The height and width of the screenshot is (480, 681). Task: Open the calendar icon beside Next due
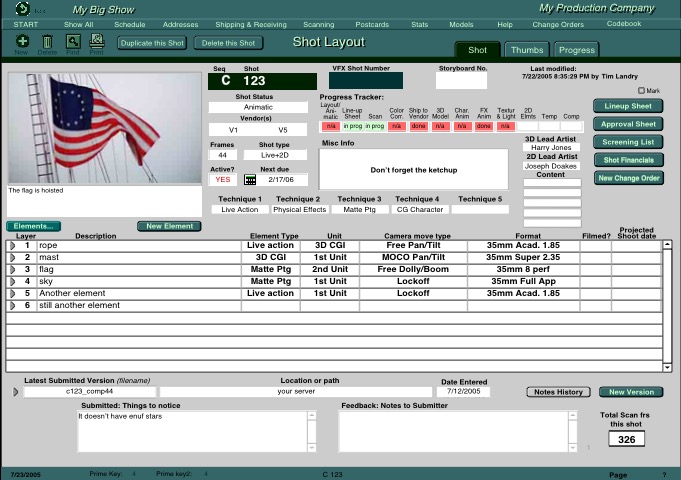pos(250,180)
